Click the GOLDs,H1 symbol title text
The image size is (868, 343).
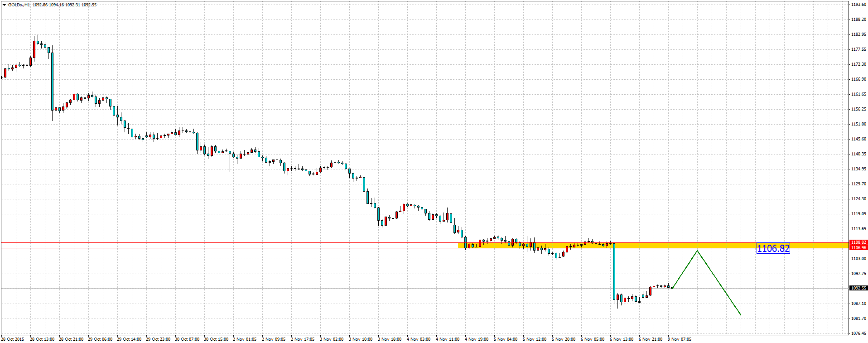19,5
